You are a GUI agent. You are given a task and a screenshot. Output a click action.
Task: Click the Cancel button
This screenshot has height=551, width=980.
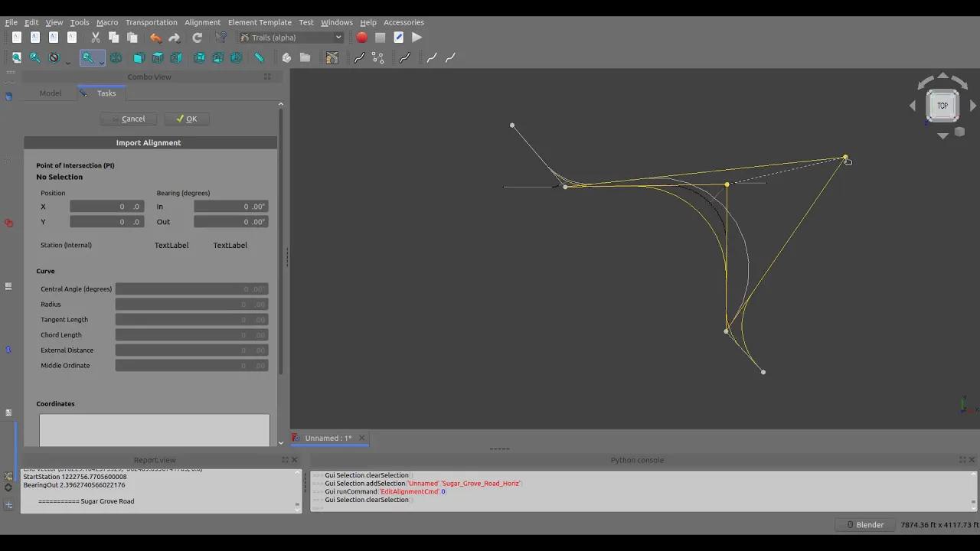128,119
